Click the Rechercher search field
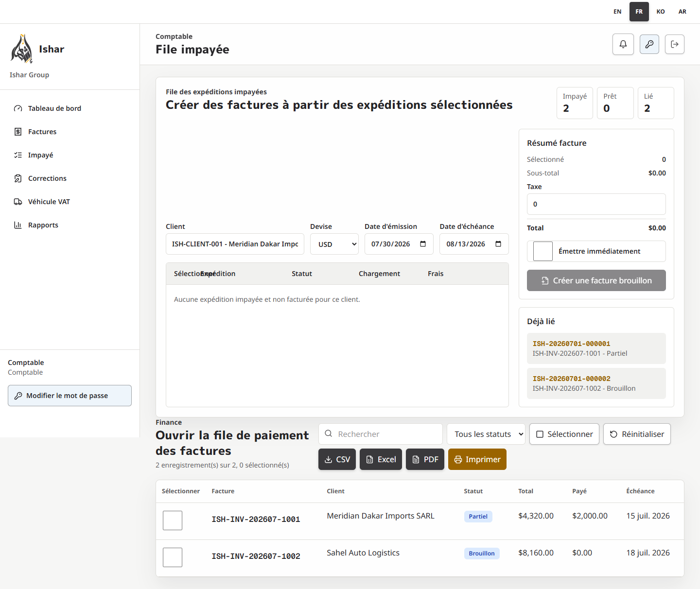Viewport: 700px width, 589px height. point(381,434)
